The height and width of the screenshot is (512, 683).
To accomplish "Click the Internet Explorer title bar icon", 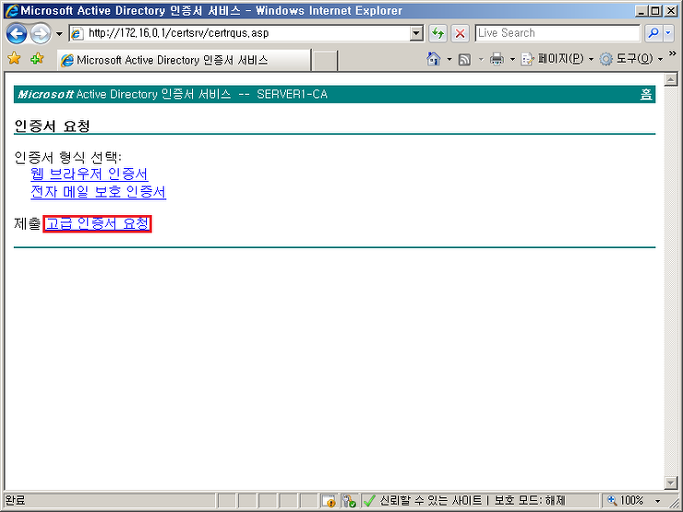I will click(12, 11).
